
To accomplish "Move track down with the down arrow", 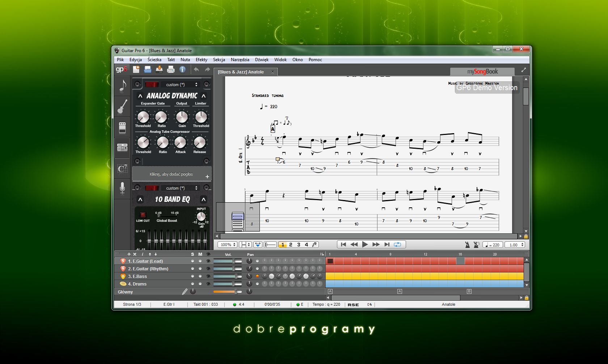I will [156, 254].
